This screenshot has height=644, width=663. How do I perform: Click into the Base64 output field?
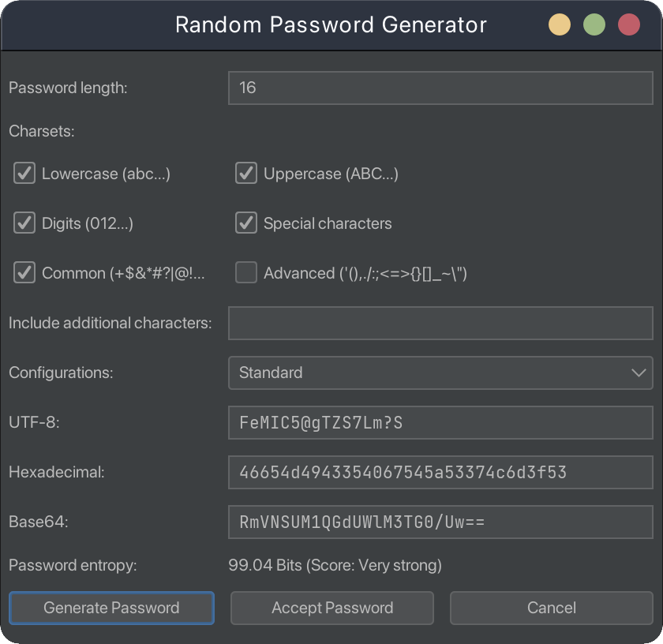[x=440, y=522]
